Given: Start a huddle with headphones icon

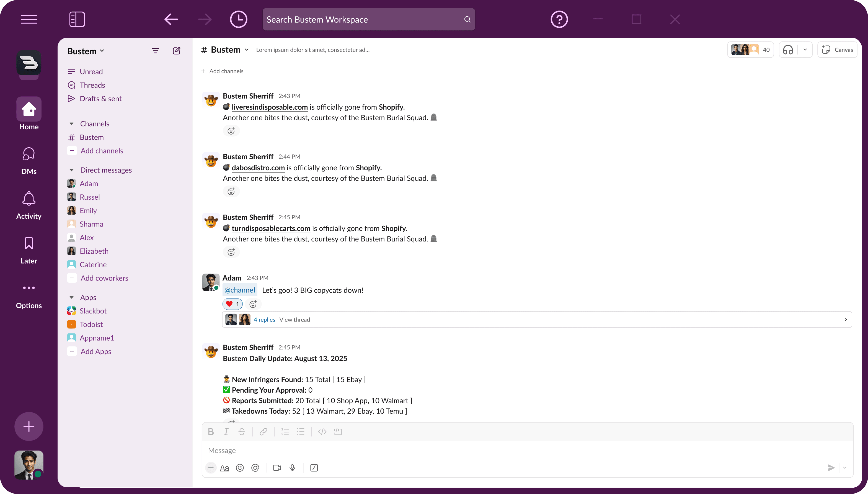Looking at the screenshot, I should (x=788, y=50).
